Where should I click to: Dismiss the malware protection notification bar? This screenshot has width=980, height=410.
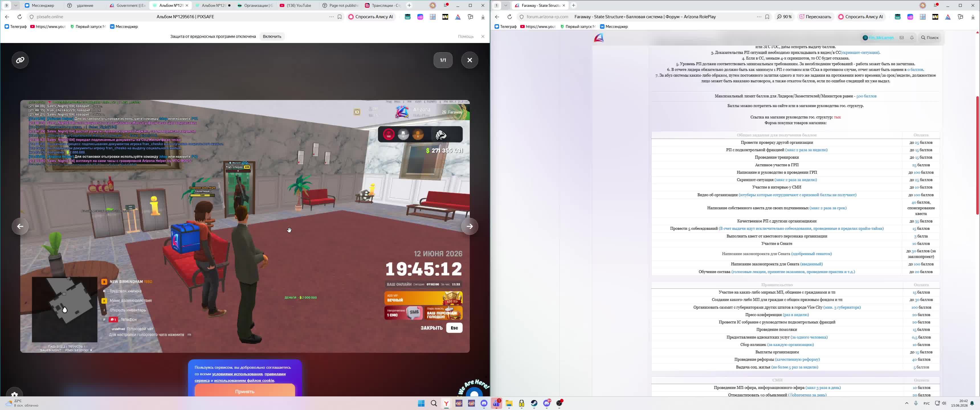(x=483, y=36)
